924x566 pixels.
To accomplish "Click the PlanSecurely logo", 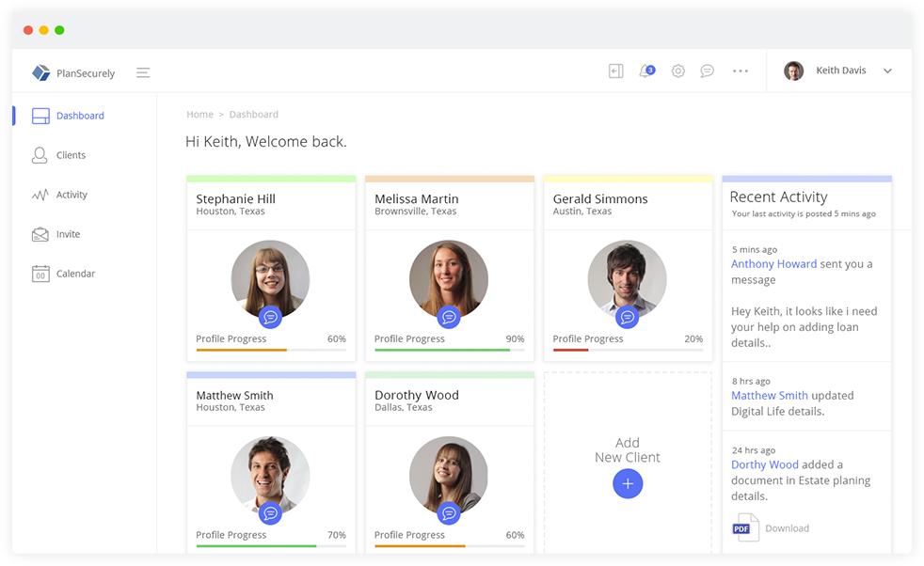I will [x=73, y=72].
